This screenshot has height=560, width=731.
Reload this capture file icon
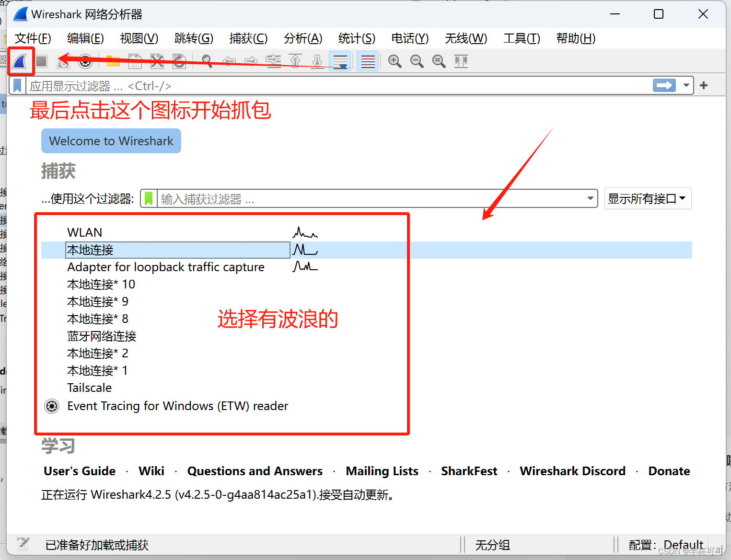[x=179, y=61]
